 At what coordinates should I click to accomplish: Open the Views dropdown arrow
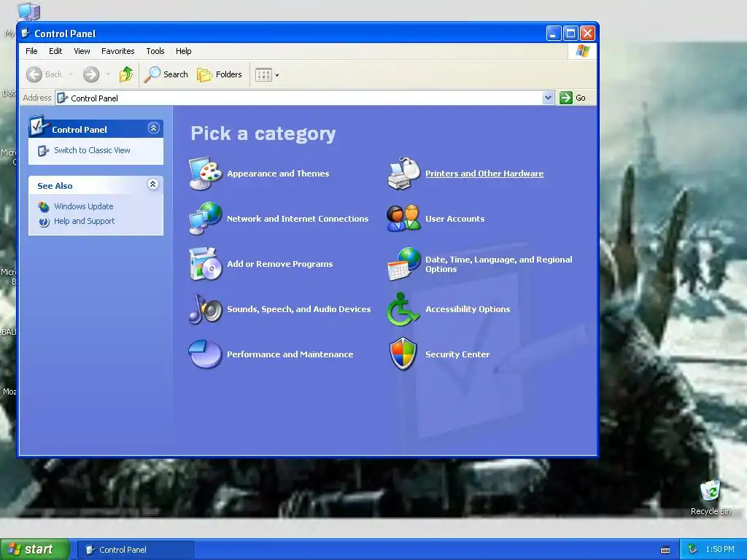click(276, 75)
